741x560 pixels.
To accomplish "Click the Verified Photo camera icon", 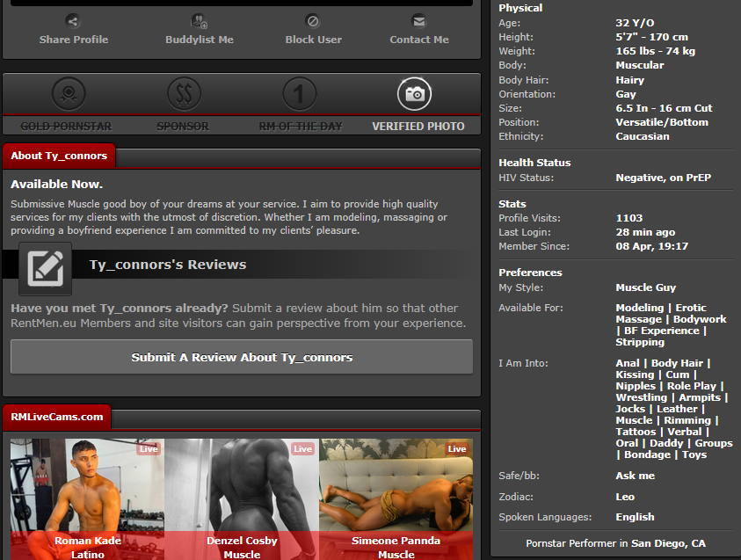I will click(415, 93).
